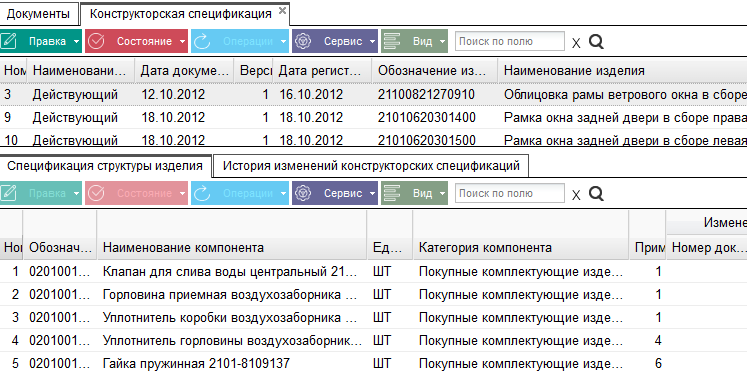Image resolution: width=747 pixels, height=372 pixels.
Task: Click the pencil icon on upper Правка button
Action: [9, 41]
